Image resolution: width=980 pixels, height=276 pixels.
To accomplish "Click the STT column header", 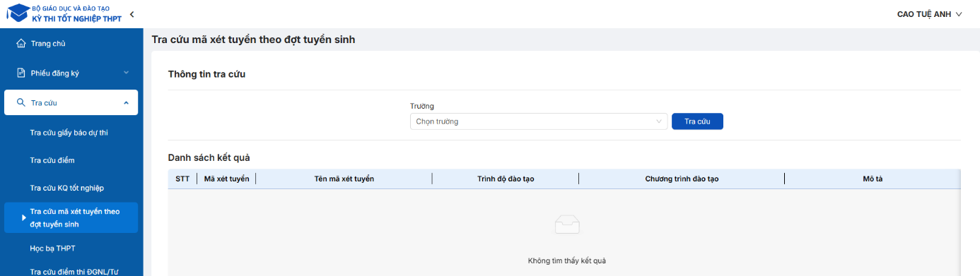I will pyautogui.click(x=182, y=179).
